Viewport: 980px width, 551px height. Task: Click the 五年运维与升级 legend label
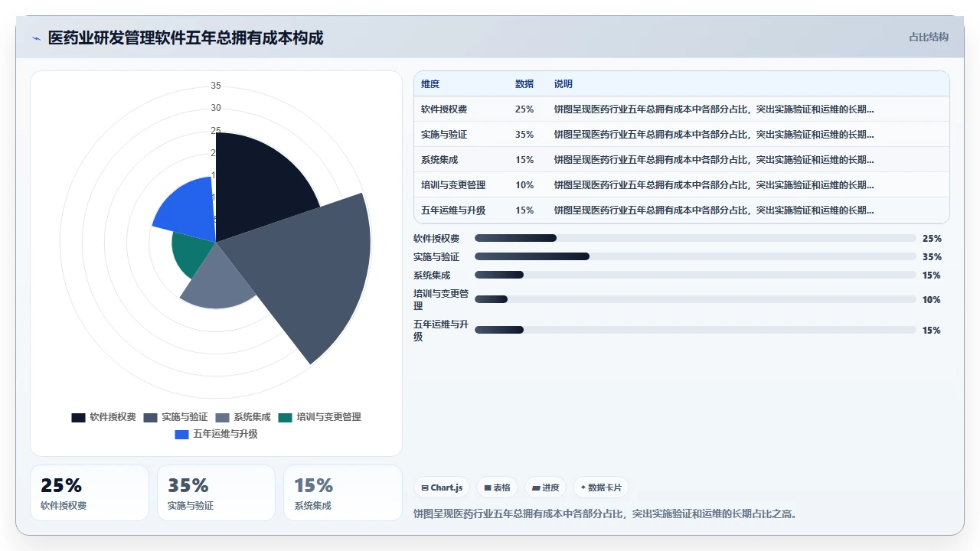click(225, 434)
